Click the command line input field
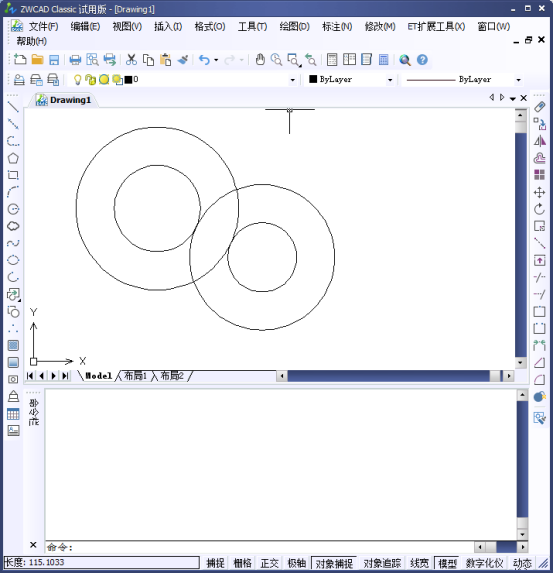This screenshot has width=554, height=573. click(259, 547)
